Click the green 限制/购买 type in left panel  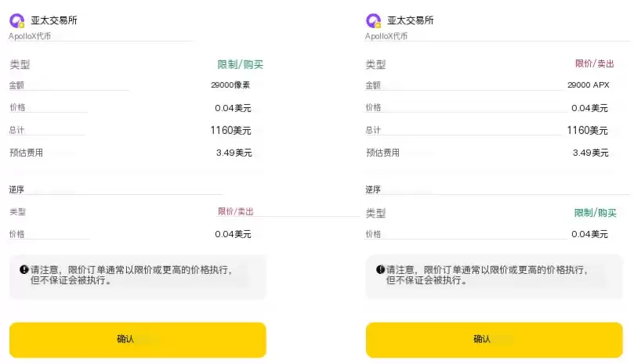(x=240, y=64)
